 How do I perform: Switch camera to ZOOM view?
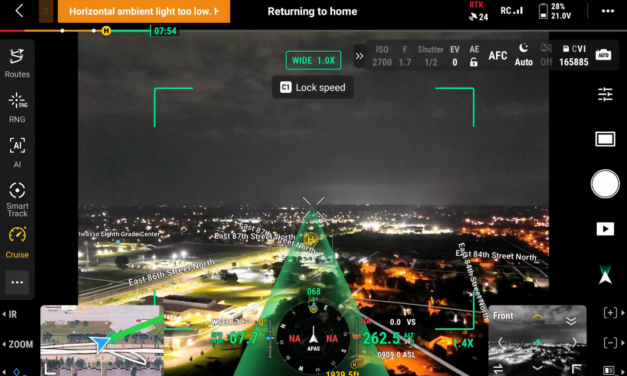point(18,344)
